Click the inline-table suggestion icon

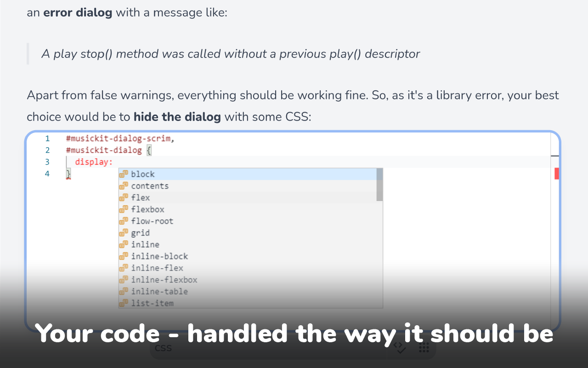pos(123,291)
